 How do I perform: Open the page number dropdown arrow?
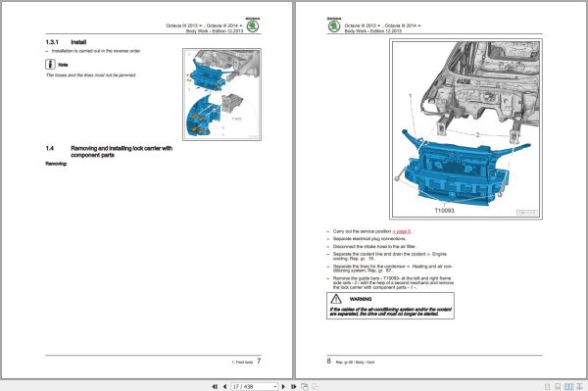coord(275,386)
